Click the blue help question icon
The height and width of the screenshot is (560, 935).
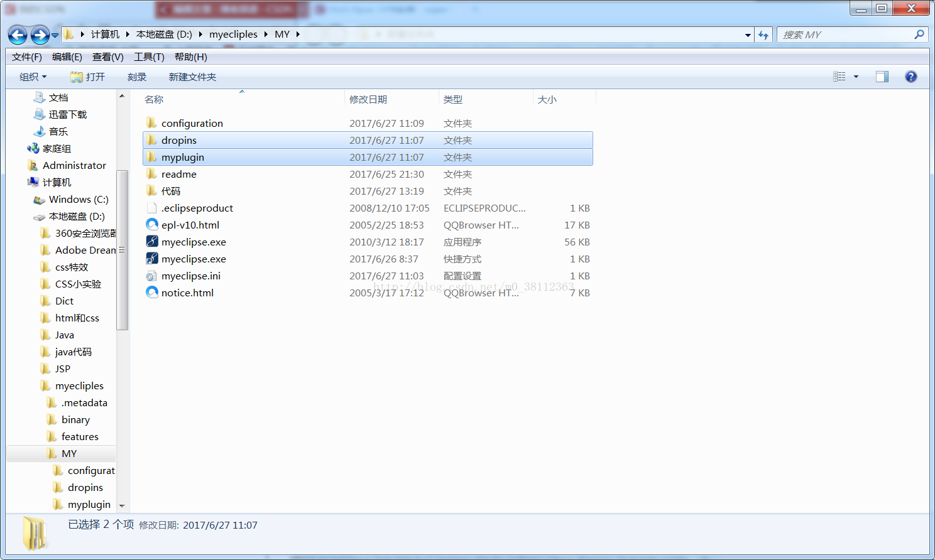[x=911, y=77]
